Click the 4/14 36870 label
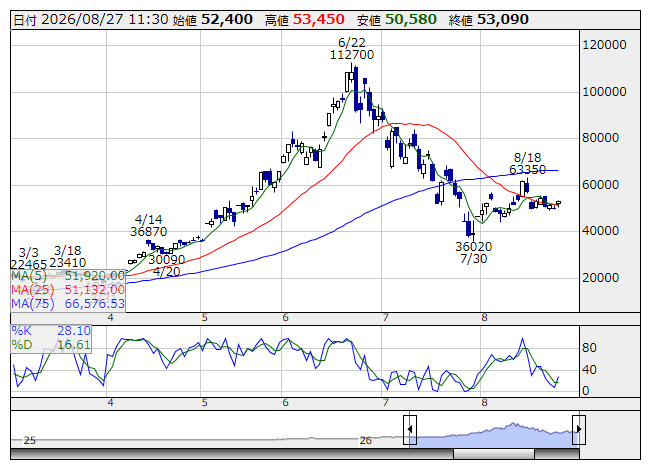Screen dimensions: 653x470 [149, 226]
